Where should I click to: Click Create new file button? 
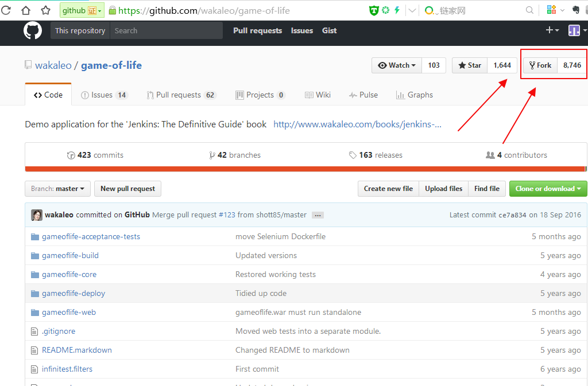click(x=388, y=189)
